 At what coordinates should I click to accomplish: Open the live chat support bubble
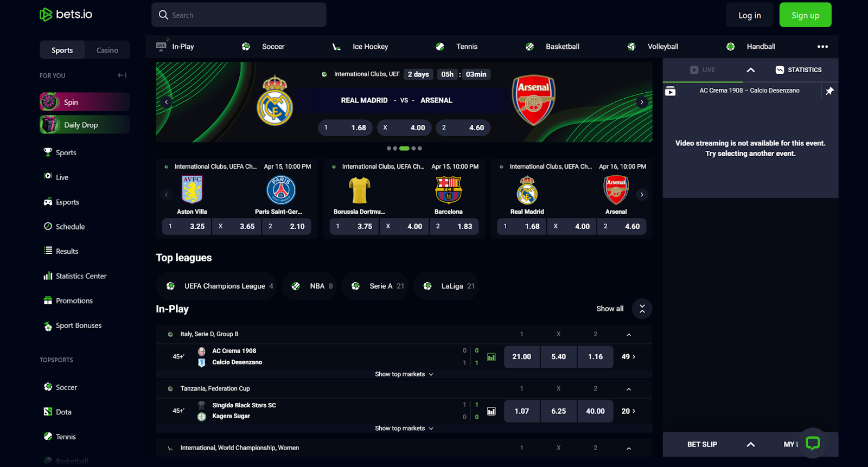coord(812,443)
